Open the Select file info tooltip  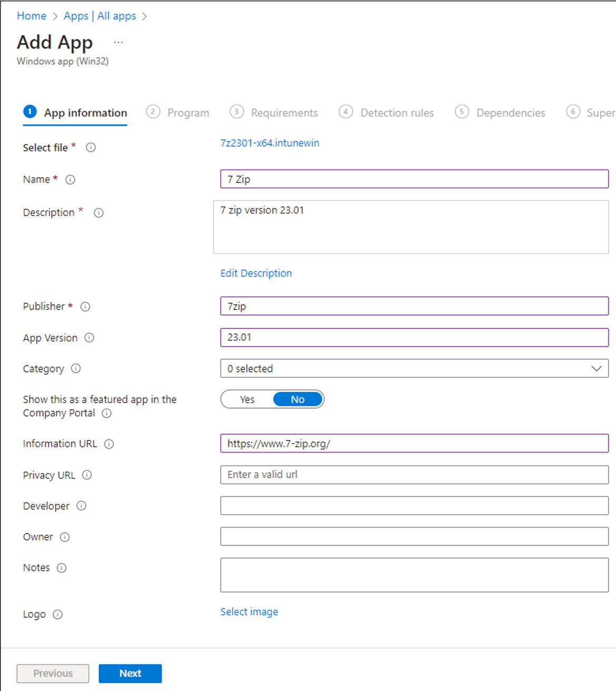click(x=91, y=148)
